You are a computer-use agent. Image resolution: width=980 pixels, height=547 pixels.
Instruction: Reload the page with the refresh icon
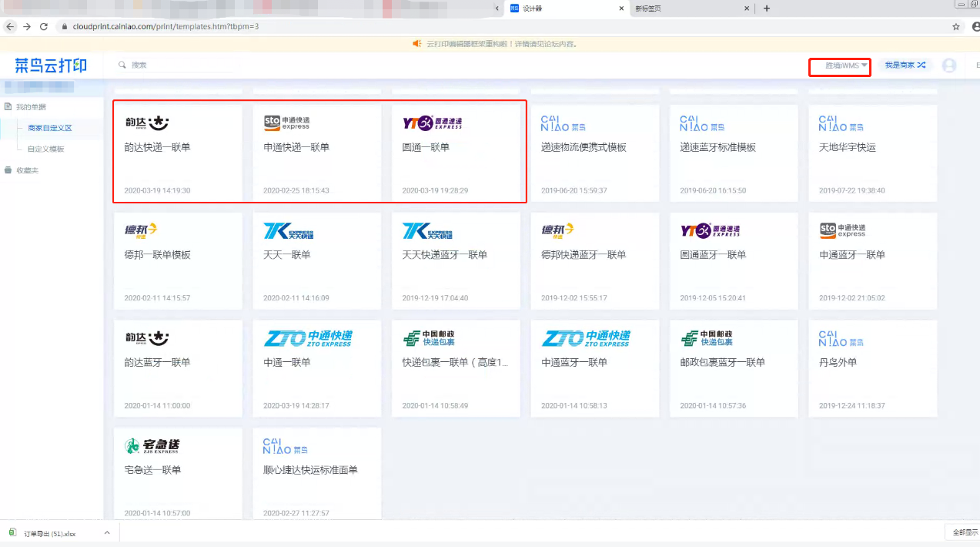(44, 26)
